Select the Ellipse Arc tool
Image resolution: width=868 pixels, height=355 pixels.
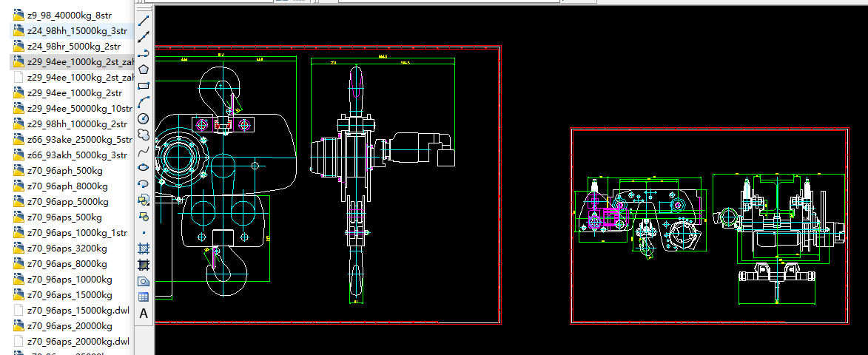pyautogui.click(x=144, y=183)
